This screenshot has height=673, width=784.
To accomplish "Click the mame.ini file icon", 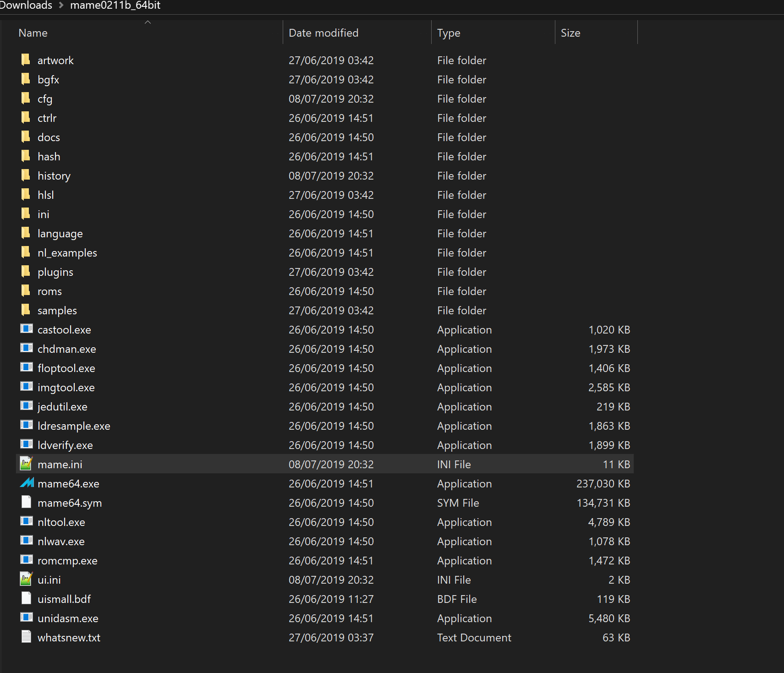I will 26,463.
